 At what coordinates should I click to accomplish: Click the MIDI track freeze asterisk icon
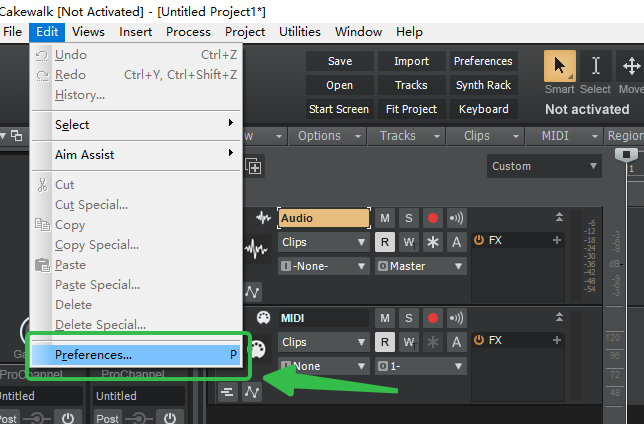point(432,341)
